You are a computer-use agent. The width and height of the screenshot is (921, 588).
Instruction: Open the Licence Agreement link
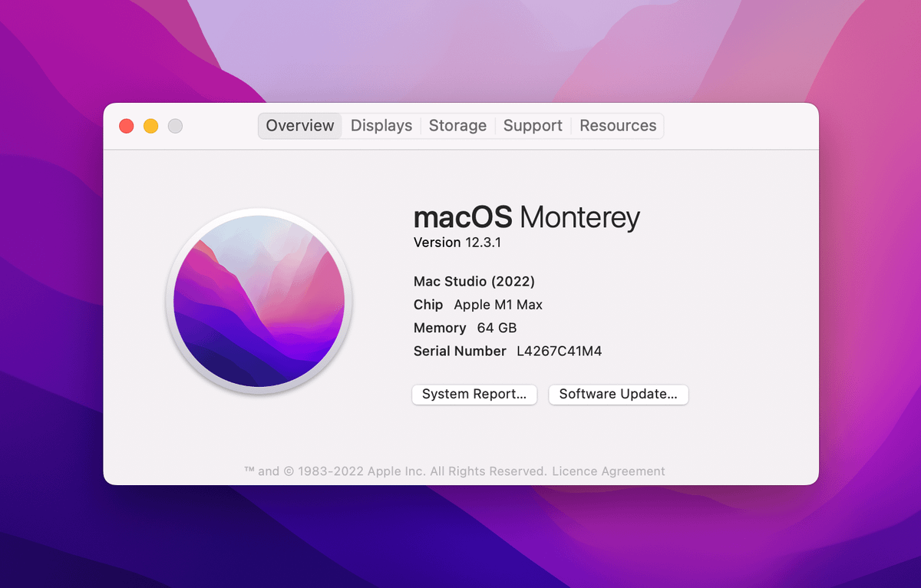pos(609,471)
